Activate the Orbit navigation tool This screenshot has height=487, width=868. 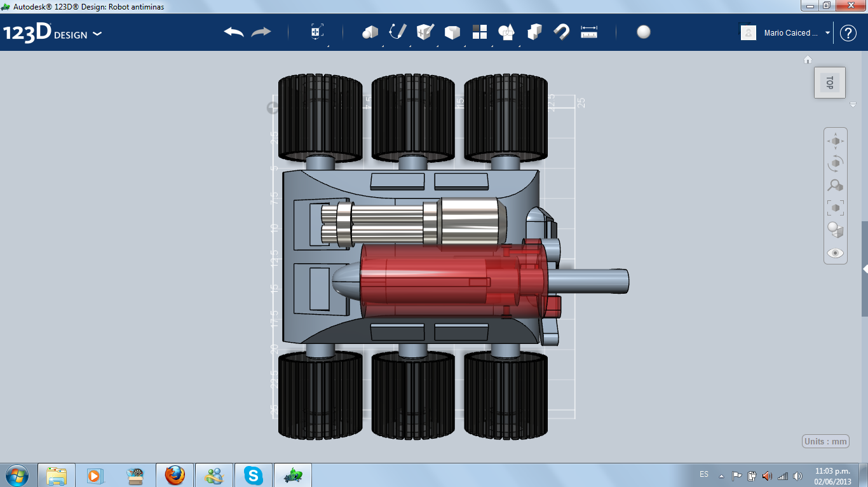[x=836, y=163]
